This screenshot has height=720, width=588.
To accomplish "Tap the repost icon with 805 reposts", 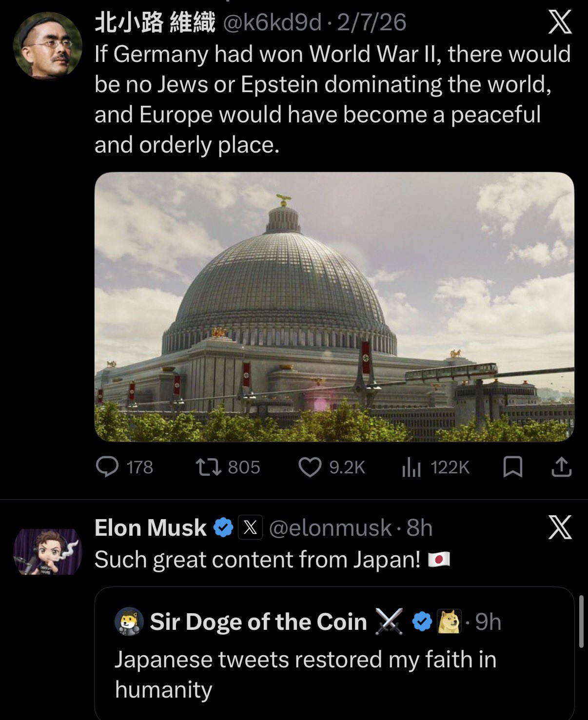I will tap(208, 467).
